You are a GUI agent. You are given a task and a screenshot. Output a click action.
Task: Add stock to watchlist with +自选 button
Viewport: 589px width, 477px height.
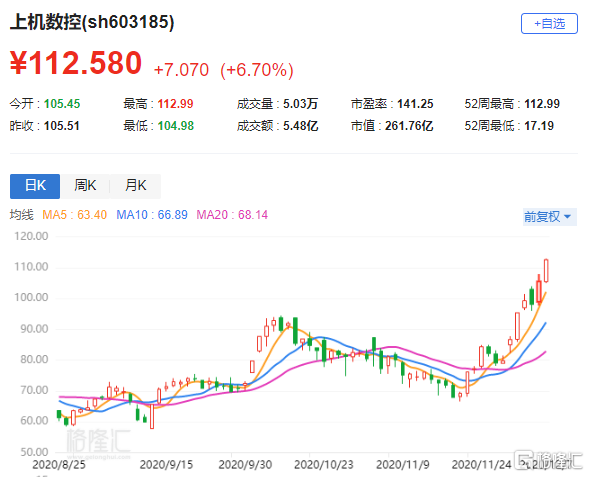pos(549,24)
